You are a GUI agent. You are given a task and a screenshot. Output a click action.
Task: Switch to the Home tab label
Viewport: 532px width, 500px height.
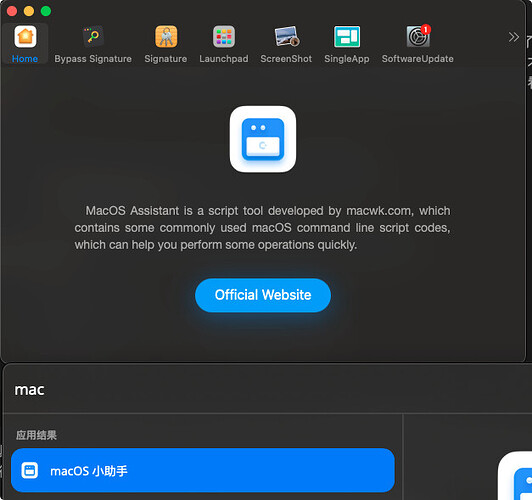pyautogui.click(x=25, y=59)
